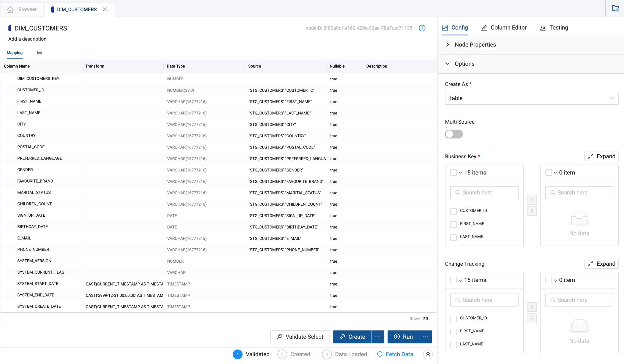Open the Testing tab
Image resolution: width=624 pixels, height=364 pixels.
click(x=554, y=28)
